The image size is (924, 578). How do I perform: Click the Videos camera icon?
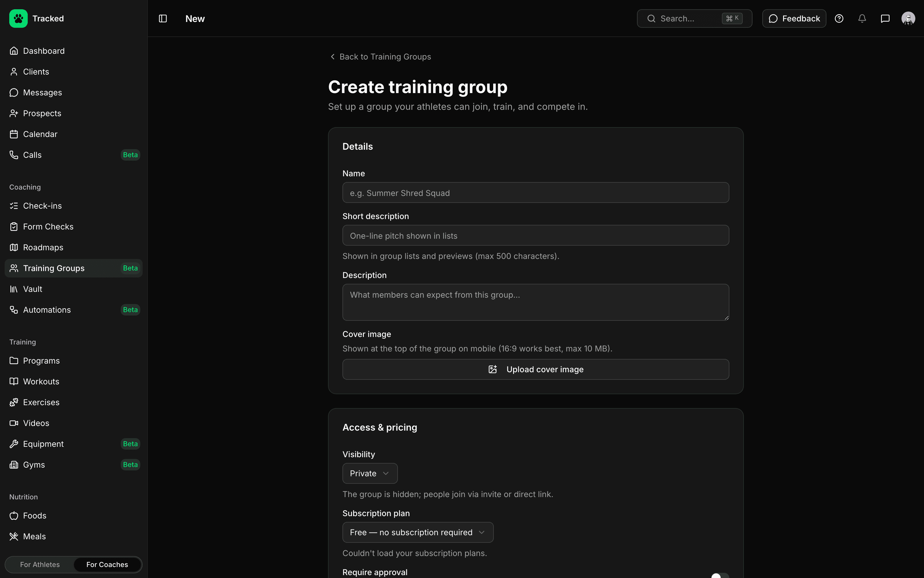(14, 423)
